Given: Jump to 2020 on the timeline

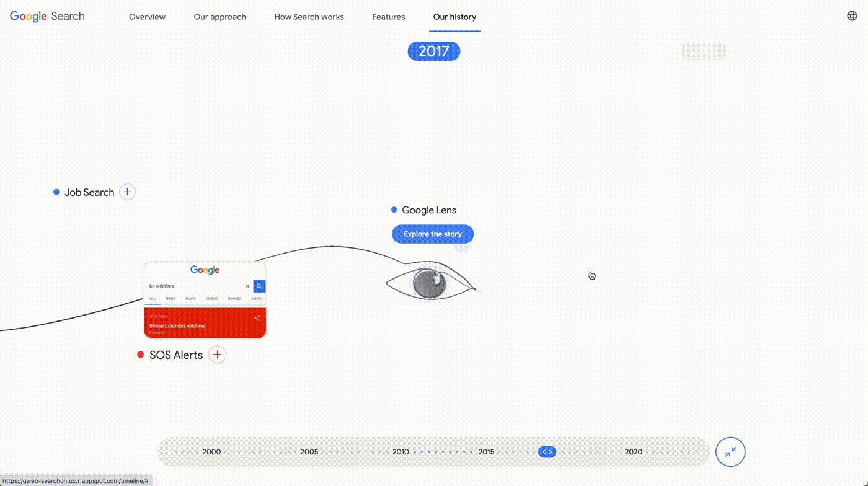Looking at the screenshot, I should tap(634, 452).
